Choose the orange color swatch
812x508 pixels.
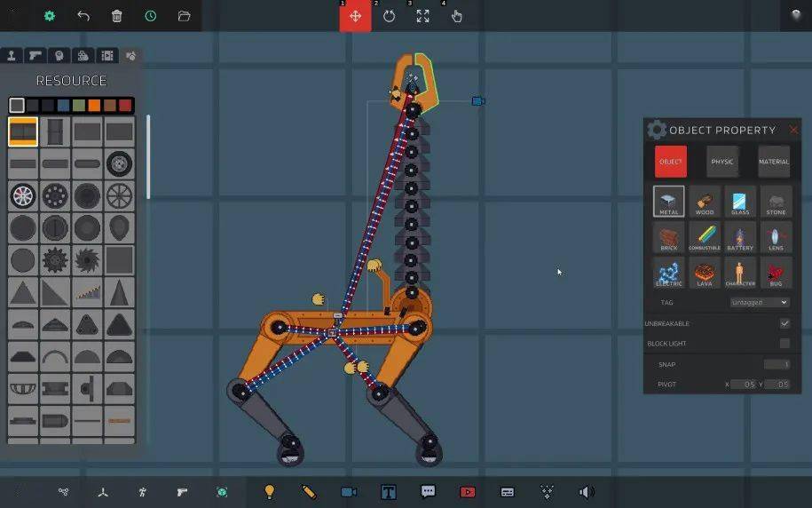94,106
